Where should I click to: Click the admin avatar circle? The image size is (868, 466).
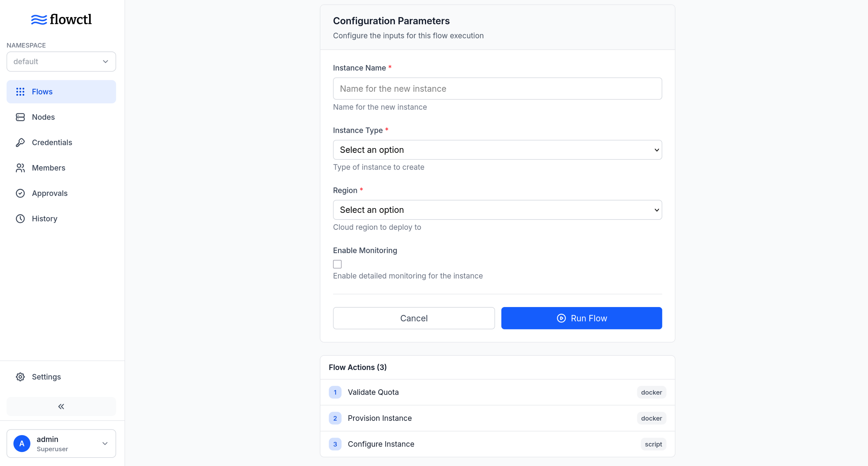22,443
